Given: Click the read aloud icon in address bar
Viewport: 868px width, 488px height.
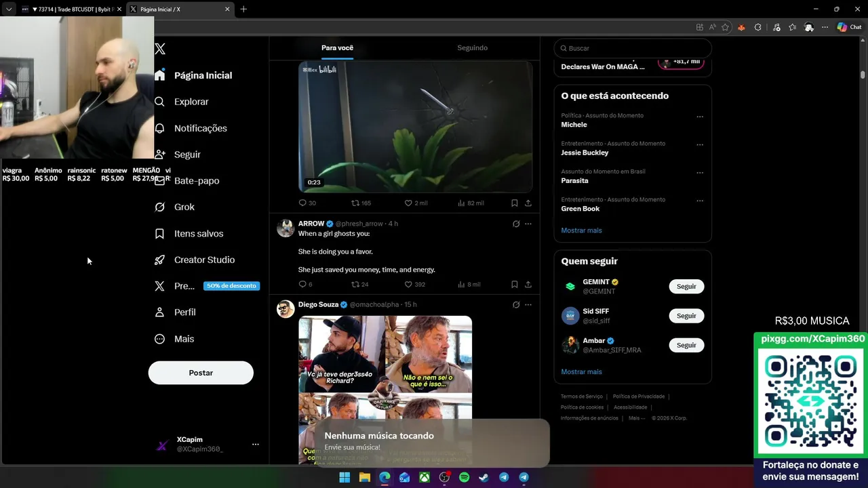Looking at the screenshot, I should tap(713, 27).
